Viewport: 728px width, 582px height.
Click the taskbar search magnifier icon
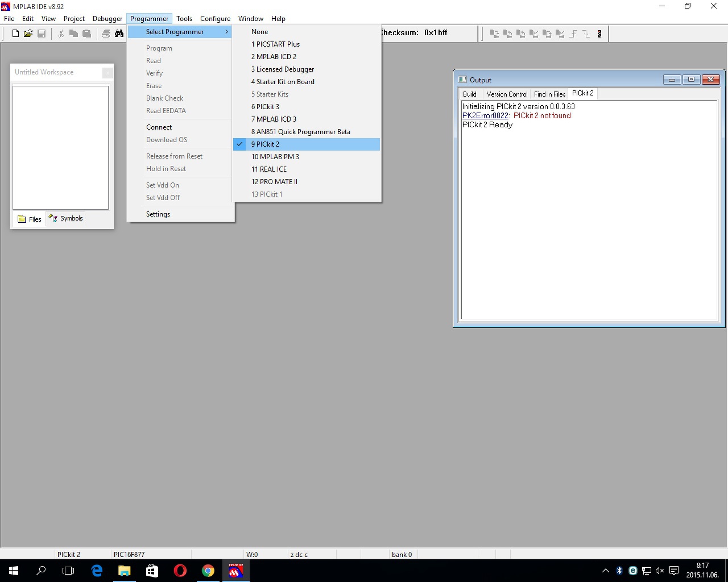(41, 571)
